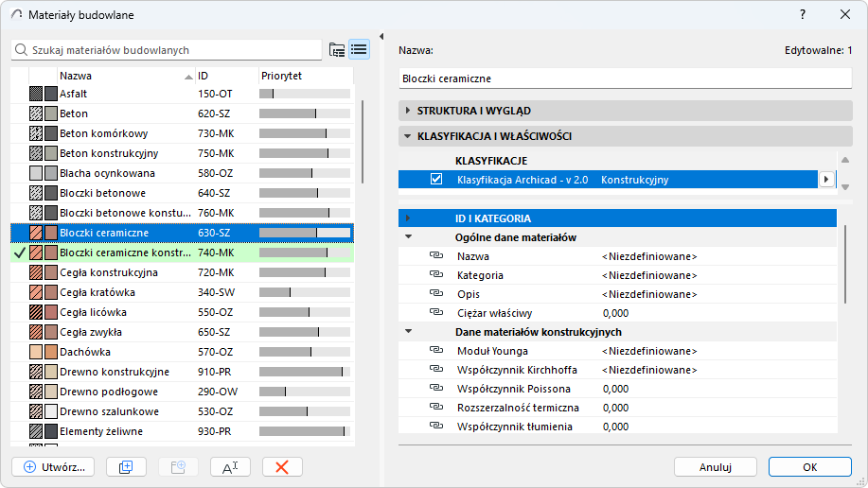This screenshot has width=868, height=488.
Task: Click the priority bar of Cegła kratówka
Action: point(304,292)
